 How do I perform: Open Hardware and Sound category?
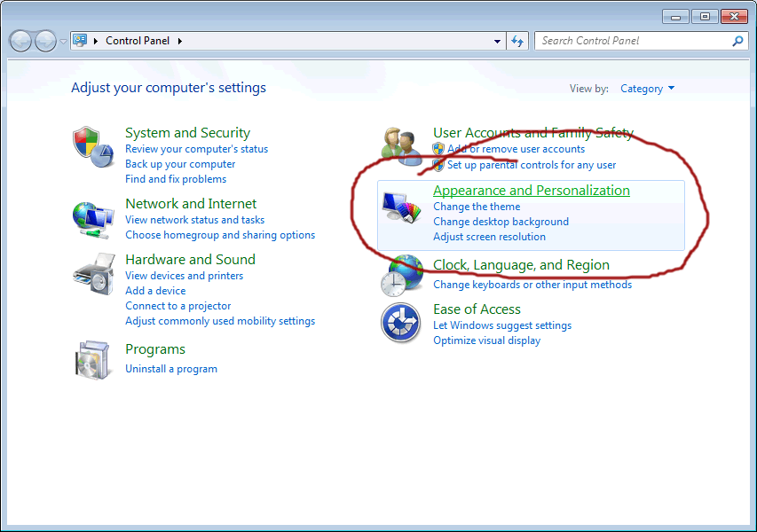tap(190, 260)
